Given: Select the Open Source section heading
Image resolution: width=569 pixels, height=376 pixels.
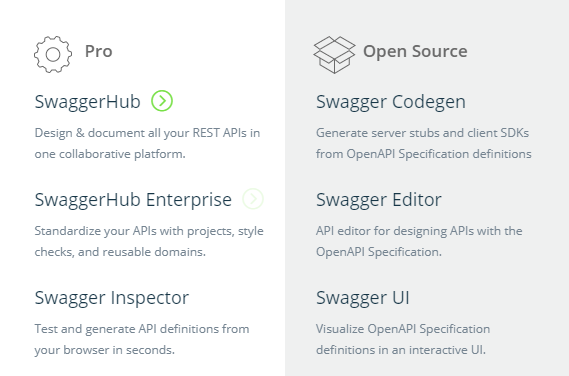Looking at the screenshot, I should pos(416,52).
